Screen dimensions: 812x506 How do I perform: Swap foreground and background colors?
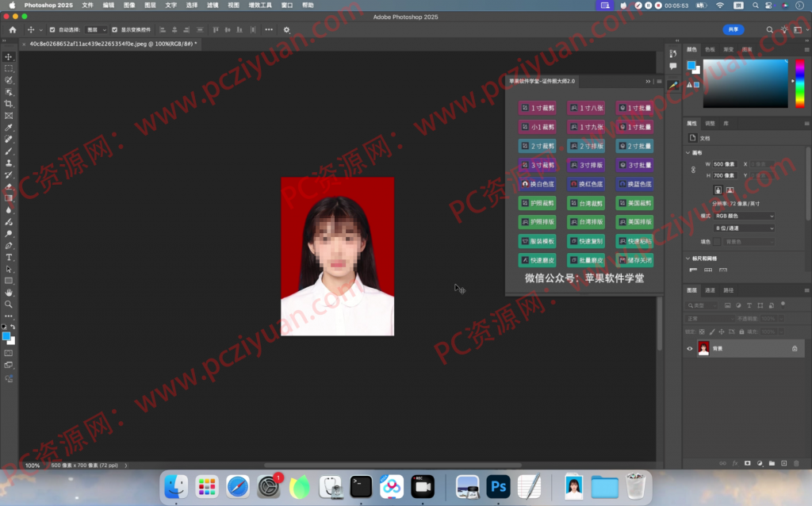pyautogui.click(x=13, y=327)
